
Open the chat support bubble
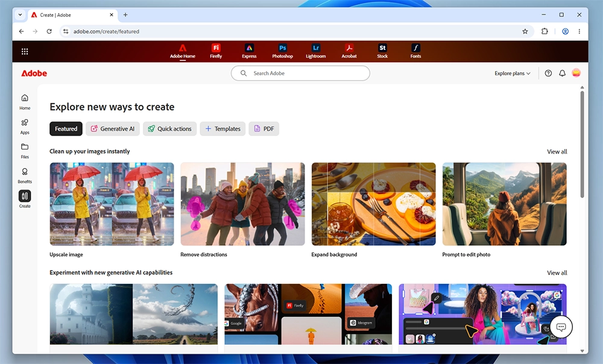561,327
